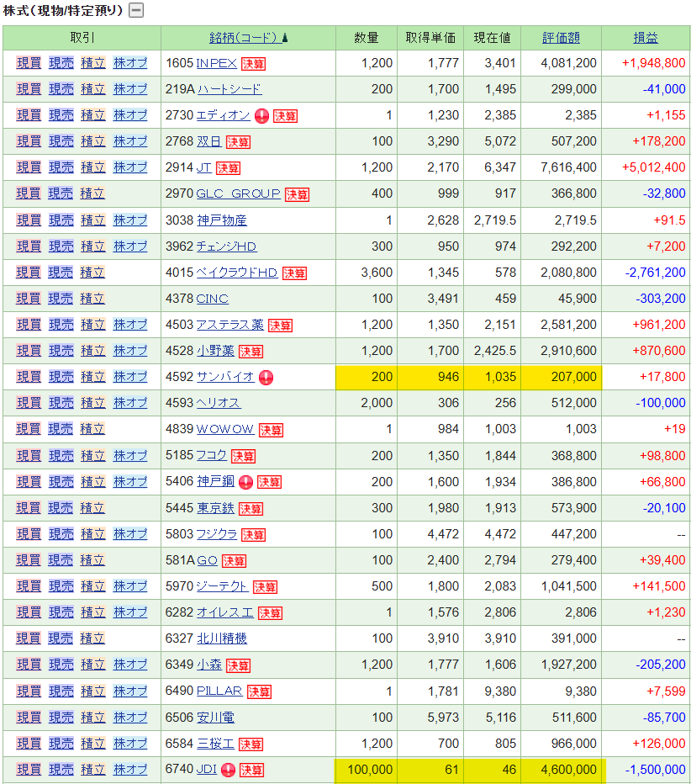
Task: Open 決算 badge for オイレス工
Action: click(x=271, y=613)
